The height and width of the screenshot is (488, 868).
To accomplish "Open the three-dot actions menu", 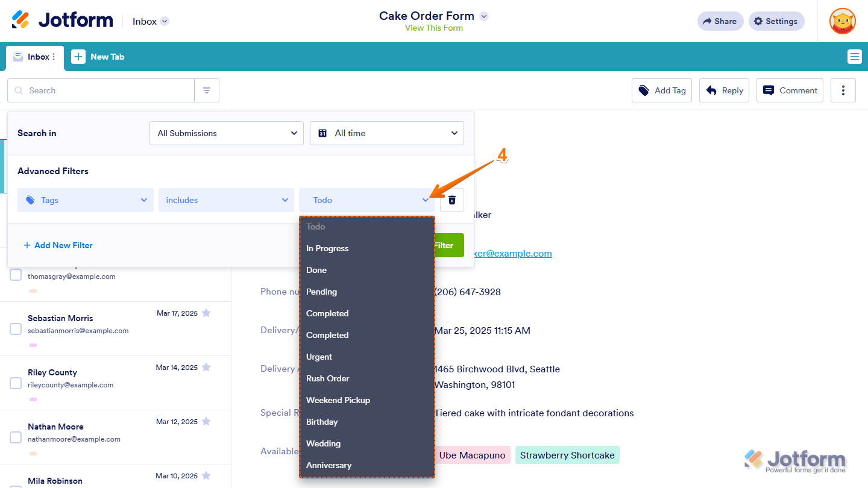I will click(843, 90).
